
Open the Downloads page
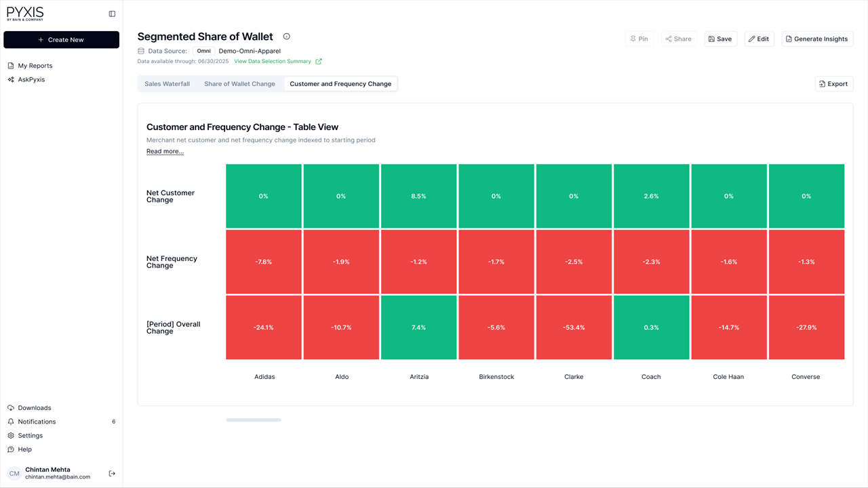pyautogui.click(x=34, y=408)
